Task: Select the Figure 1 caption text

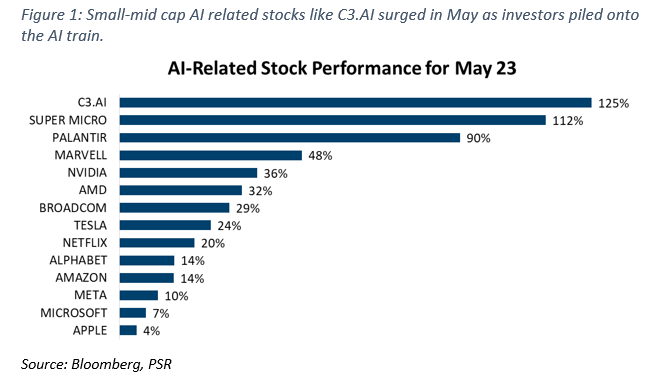Action: pyautogui.click(x=330, y=25)
